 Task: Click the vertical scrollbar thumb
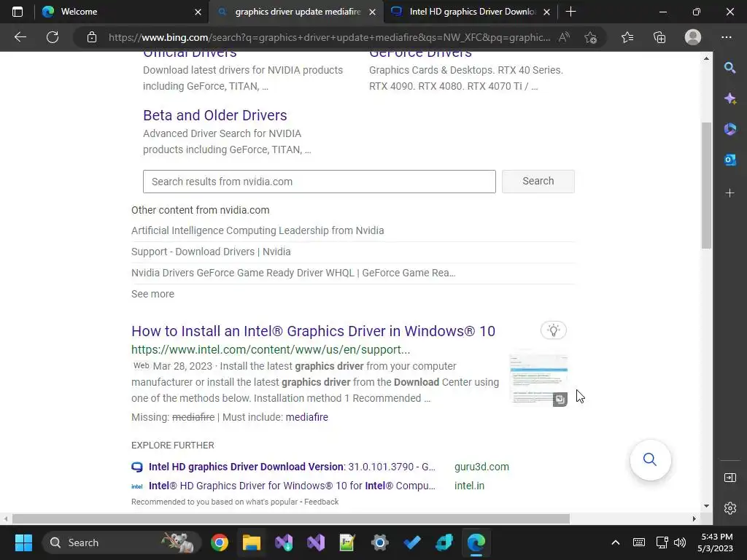coord(706,185)
